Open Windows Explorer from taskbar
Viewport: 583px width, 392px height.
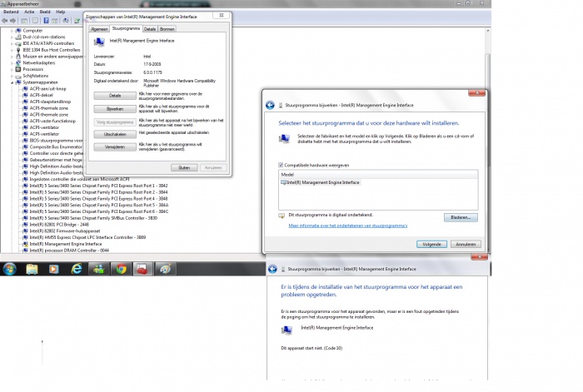(x=32, y=269)
